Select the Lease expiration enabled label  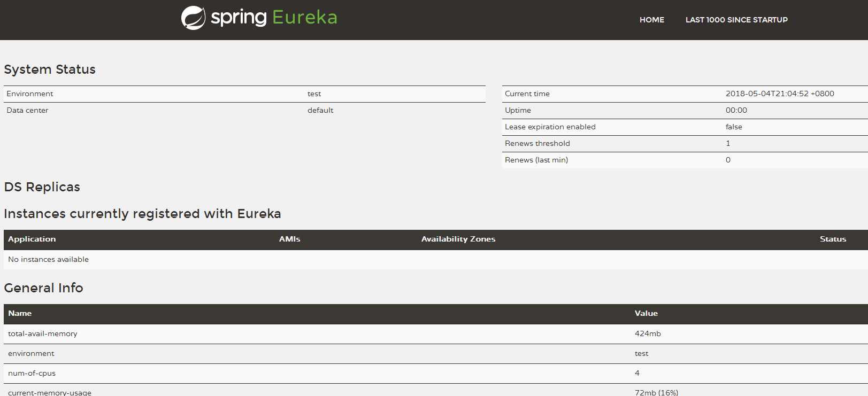[x=550, y=127]
